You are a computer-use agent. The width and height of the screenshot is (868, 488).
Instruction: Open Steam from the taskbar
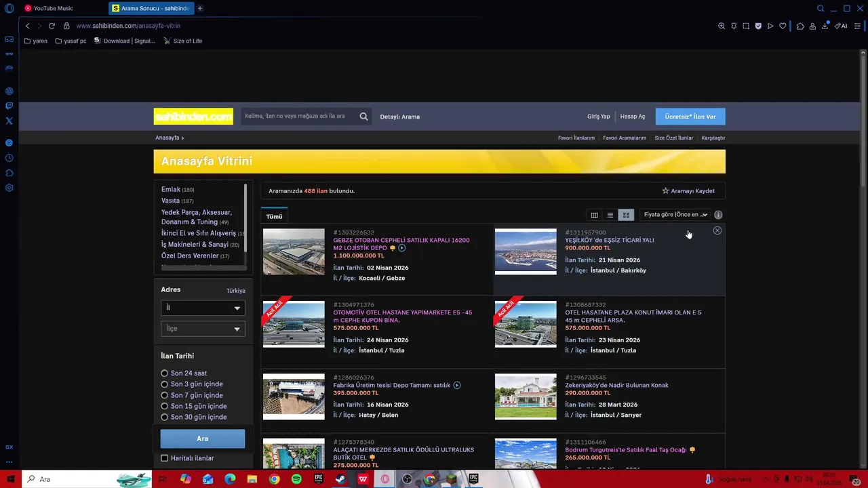pos(340,479)
